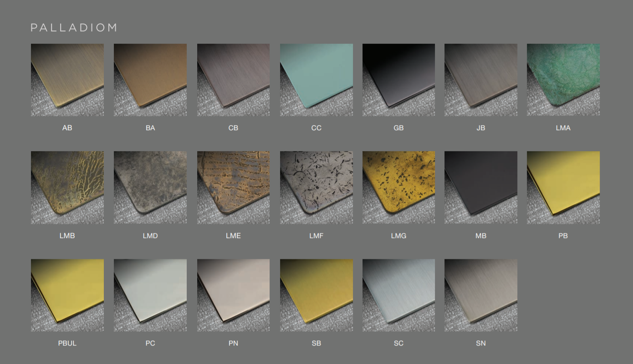Select the LME etched finish swatch
This screenshot has width=633, height=364.
[233, 187]
